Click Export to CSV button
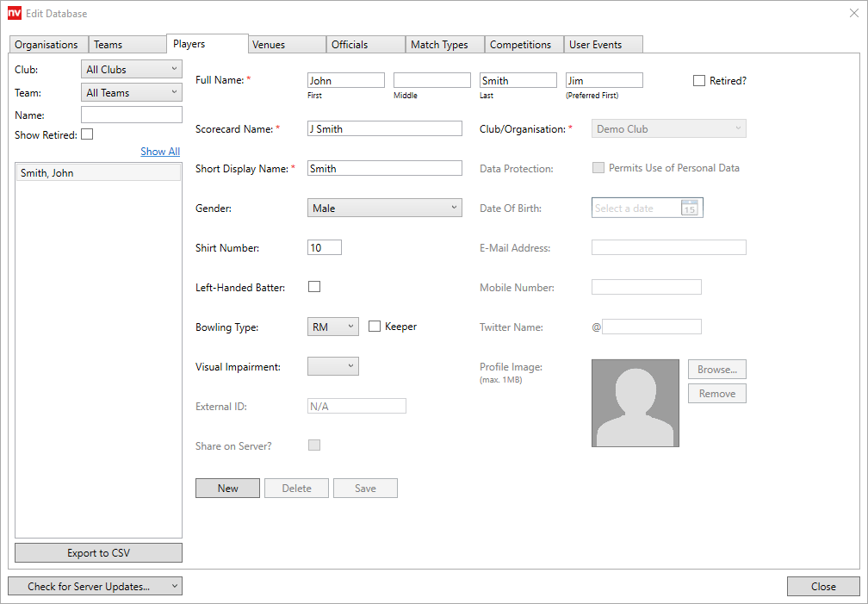 tap(98, 553)
